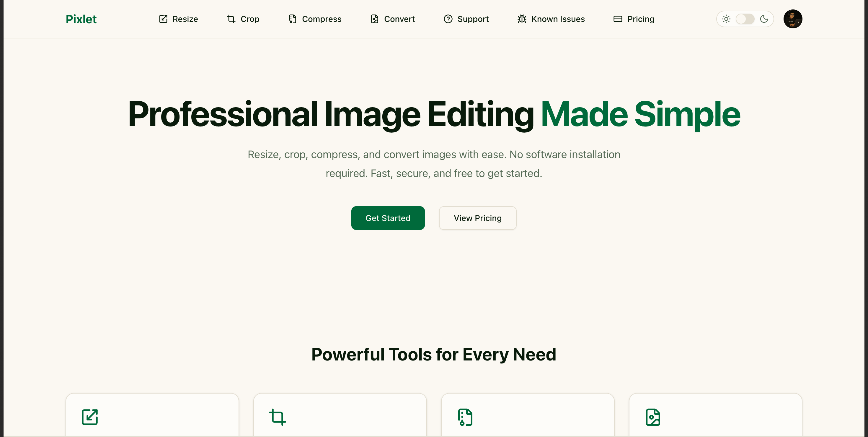Click the Crop icon in the navigation bar

point(231,19)
